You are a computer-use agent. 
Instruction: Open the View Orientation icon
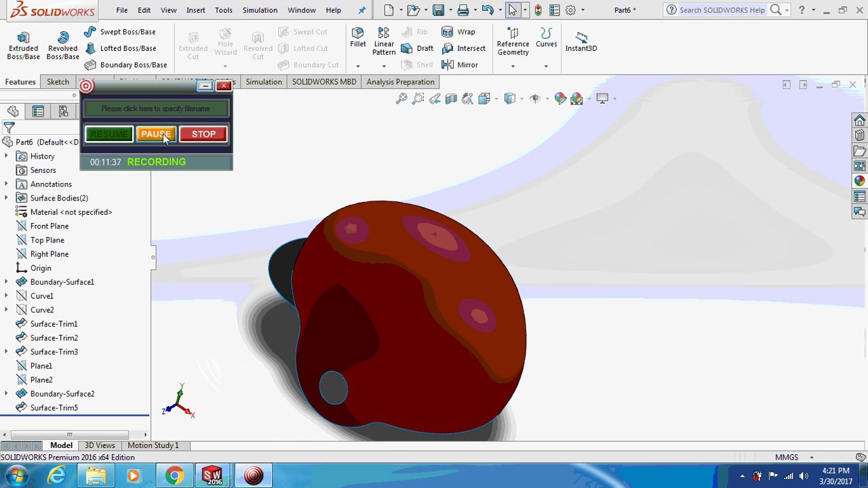[x=484, y=99]
